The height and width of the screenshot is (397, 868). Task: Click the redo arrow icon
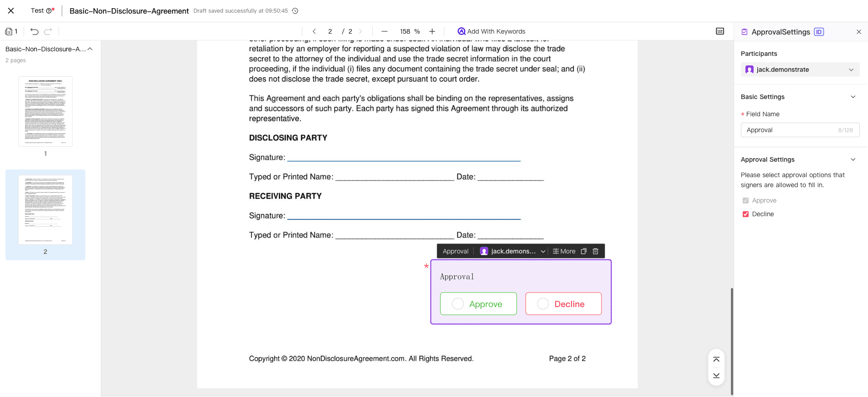48,31
